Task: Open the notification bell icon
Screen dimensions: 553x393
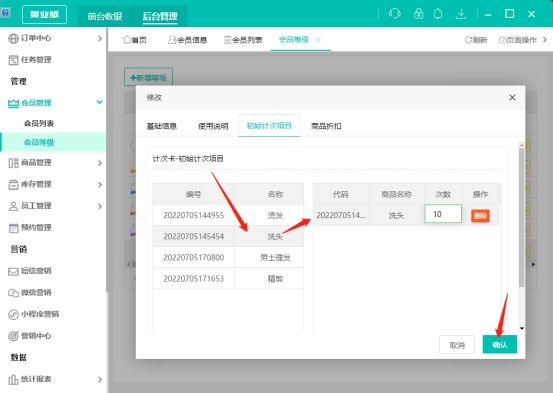Action: pyautogui.click(x=438, y=14)
